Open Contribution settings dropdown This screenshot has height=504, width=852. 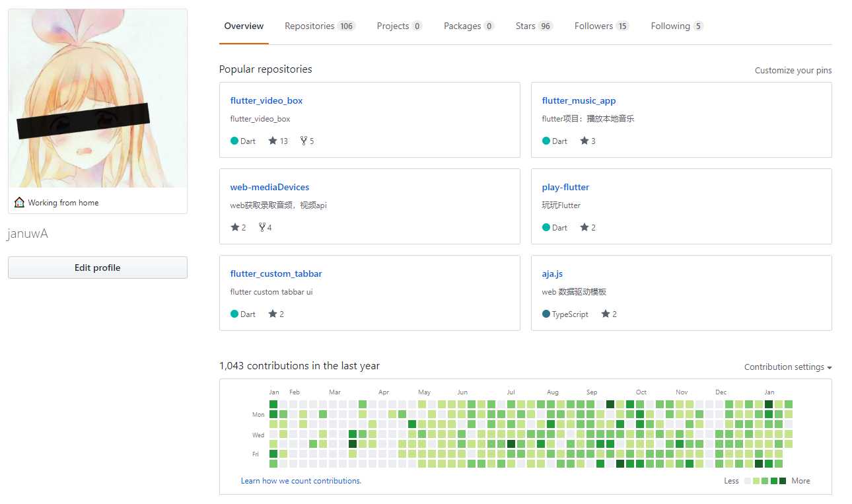click(x=788, y=367)
